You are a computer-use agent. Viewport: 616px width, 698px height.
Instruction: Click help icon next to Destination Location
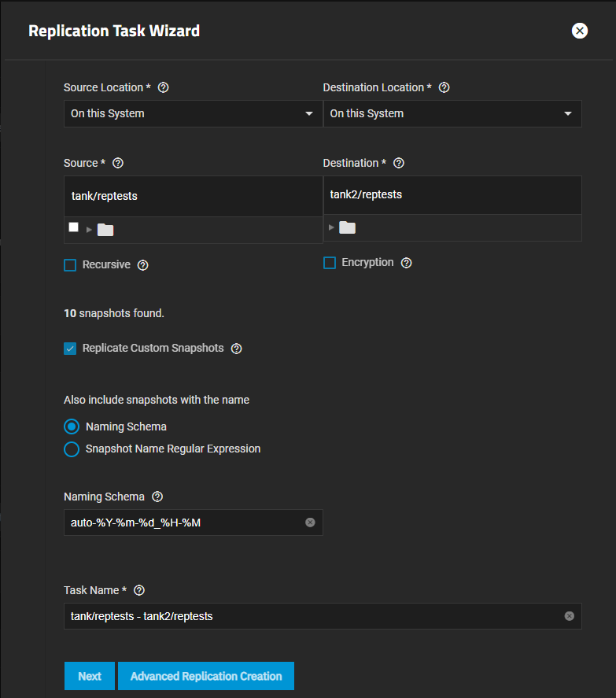click(444, 88)
